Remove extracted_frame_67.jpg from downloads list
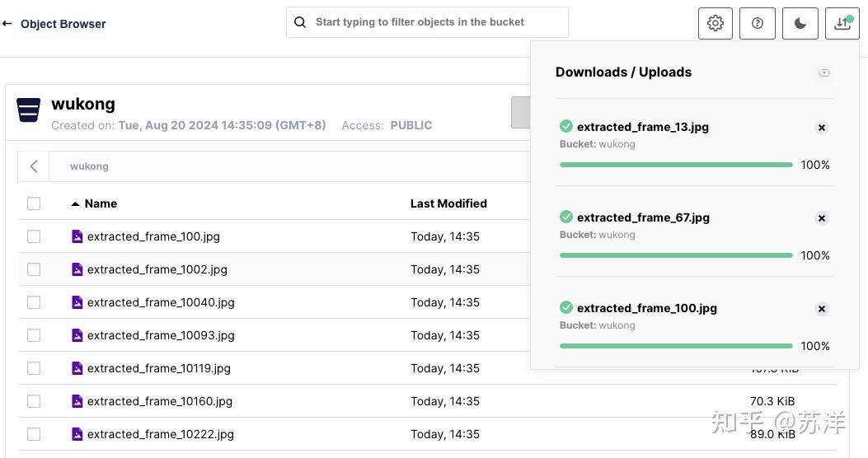This screenshot has width=868, height=458. click(x=821, y=218)
